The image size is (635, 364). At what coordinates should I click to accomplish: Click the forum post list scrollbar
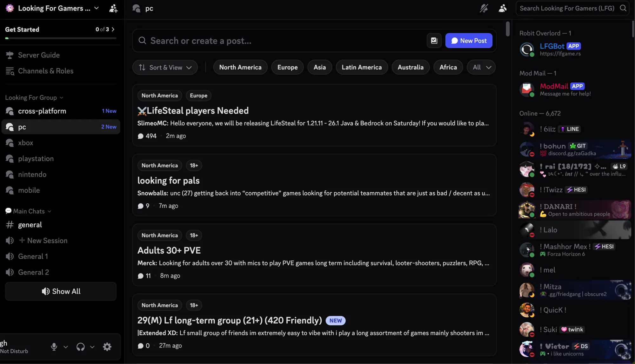tap(508, 29)
